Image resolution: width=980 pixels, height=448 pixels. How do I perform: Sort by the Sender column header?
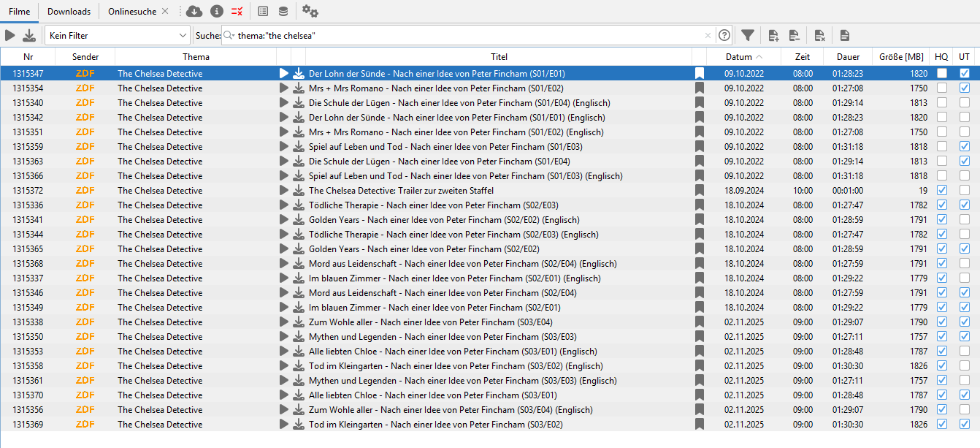85,56
